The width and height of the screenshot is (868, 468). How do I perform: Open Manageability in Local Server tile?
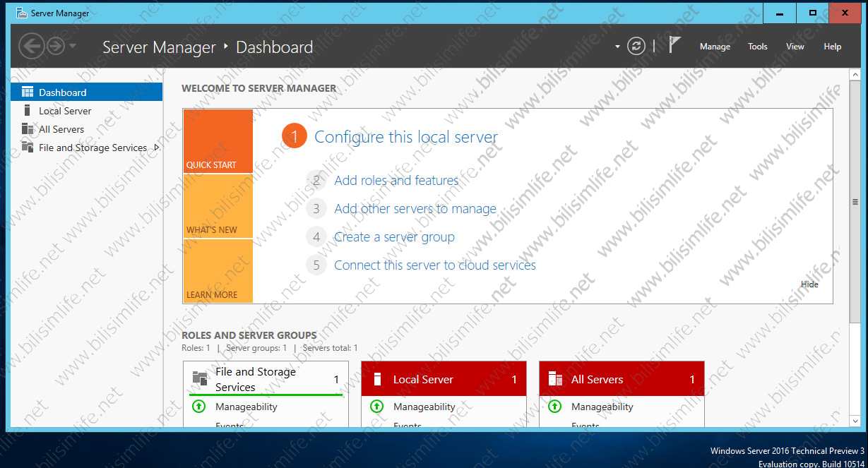click(424, 407)
